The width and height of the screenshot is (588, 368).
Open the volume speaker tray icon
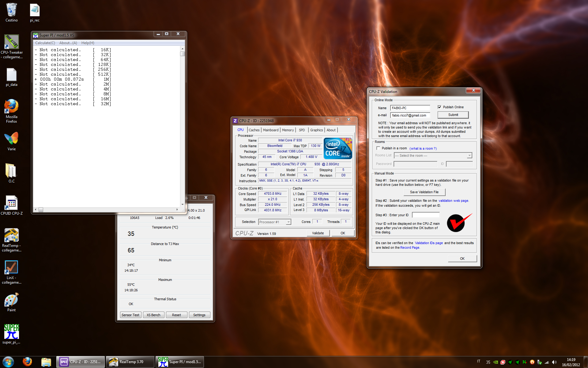554,362
